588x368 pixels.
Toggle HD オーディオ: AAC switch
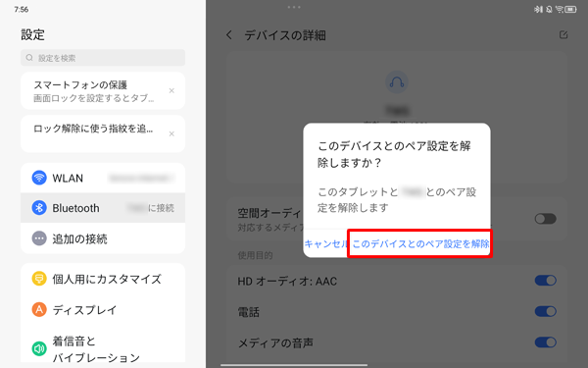tap(545, 280)
